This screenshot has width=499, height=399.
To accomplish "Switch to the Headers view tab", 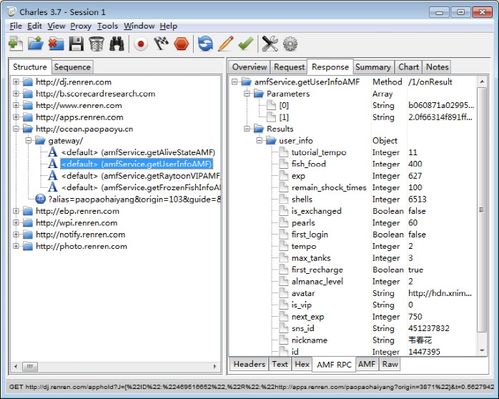I will click(249, 364).
